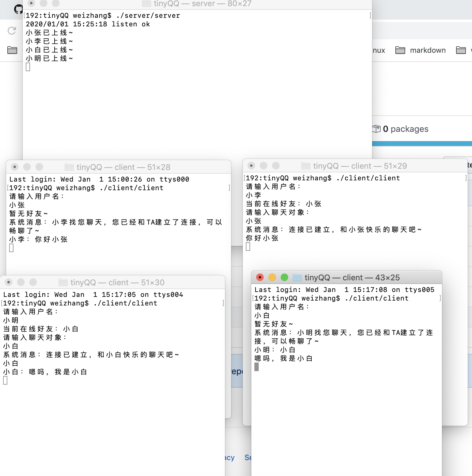Click '请输入聊天对象:' prompt in 51×30 client
Viewport: 472px width, 476px height.
35,338
